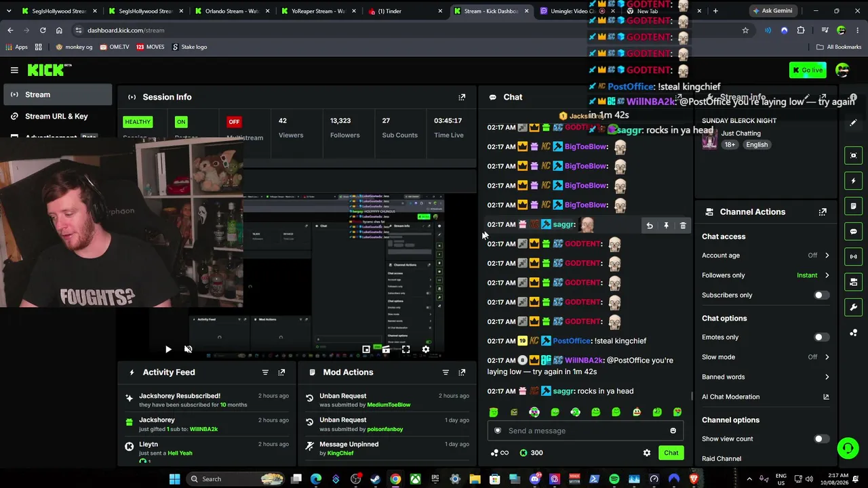
Task: Open the Kick hamburger menu
Action: tap(14, 70)
